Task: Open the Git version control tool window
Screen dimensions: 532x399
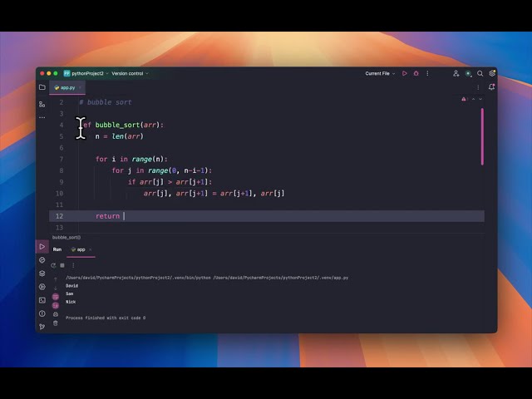Action: (x=42, y=327)
